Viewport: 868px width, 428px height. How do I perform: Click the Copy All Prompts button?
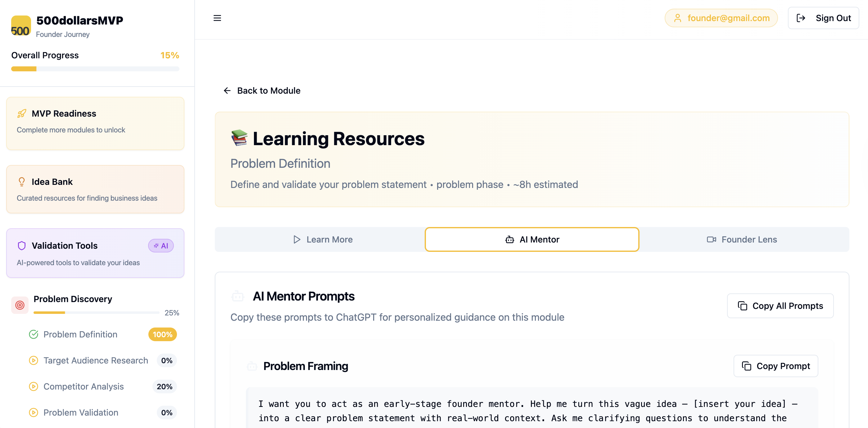click(780, 306)
